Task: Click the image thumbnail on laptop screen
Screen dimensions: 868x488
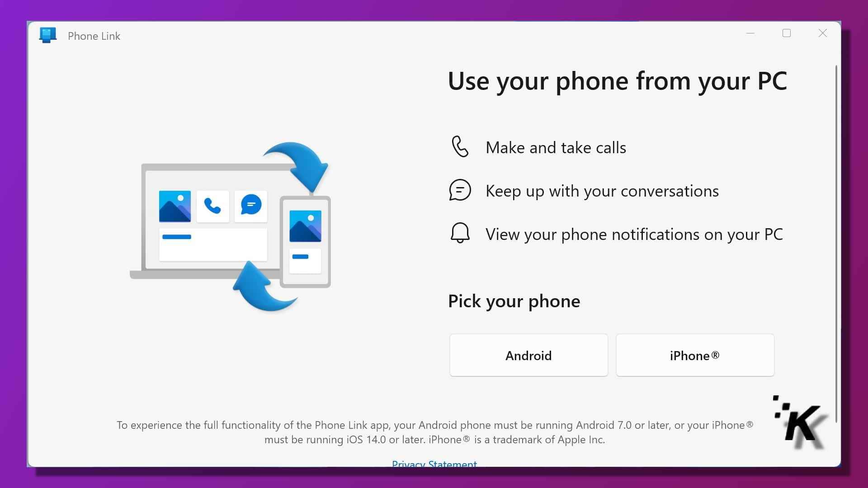Action: [x=174, y=204]
